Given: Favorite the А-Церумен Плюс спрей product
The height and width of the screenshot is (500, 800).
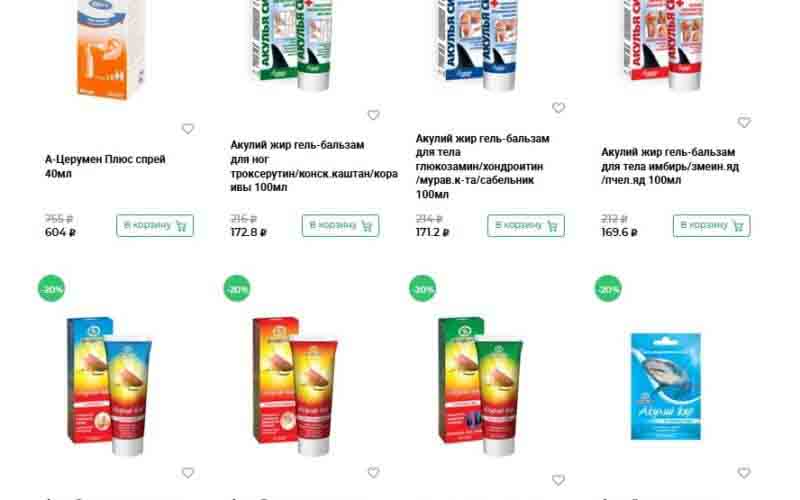Looking at the screenshot, I should tap(188, 129).
